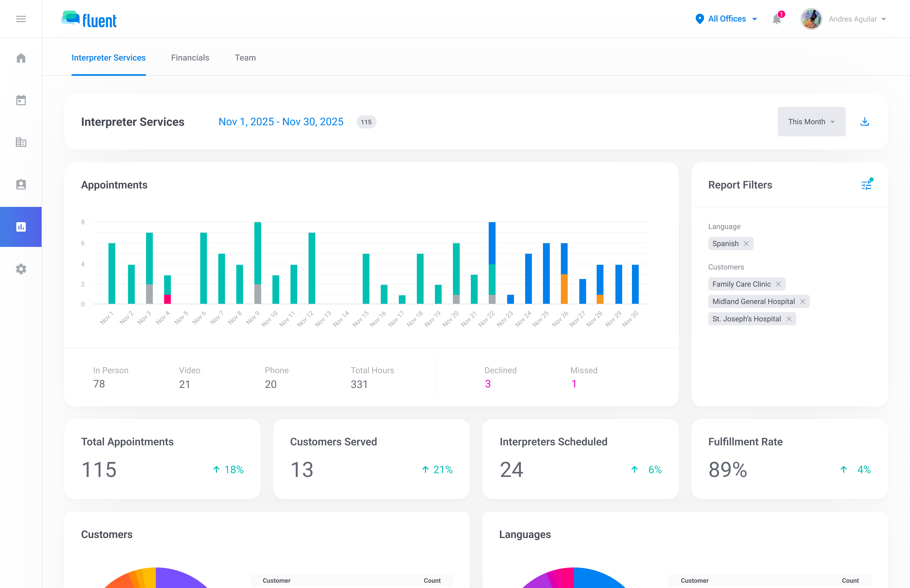Image resolution: width=910 pixels, height=588 pixels.
Task: Open Settings via the gear icon
Action: pos(21,269)
